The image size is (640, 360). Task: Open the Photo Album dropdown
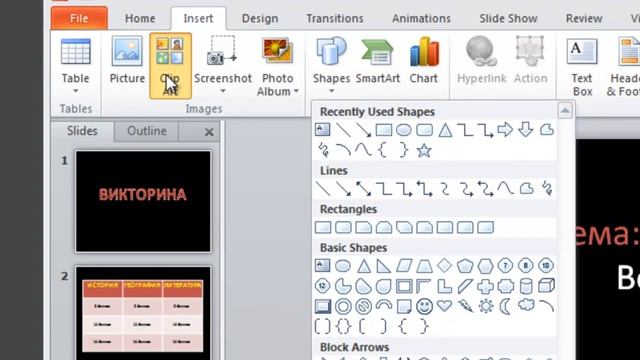pos(278,66)
